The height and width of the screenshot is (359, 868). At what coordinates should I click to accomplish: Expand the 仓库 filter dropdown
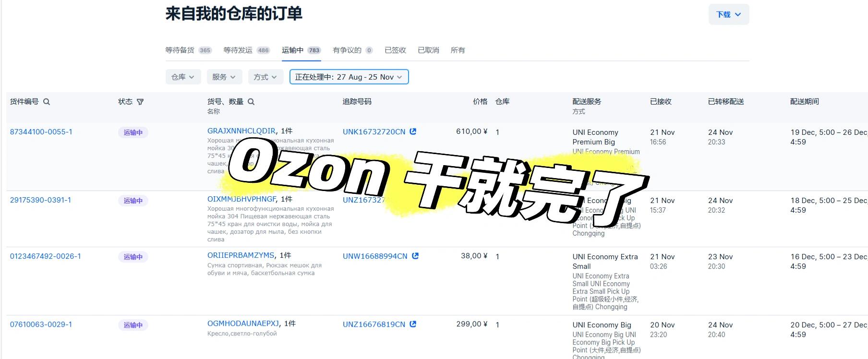pyautogui.click(x=183, y=77)
